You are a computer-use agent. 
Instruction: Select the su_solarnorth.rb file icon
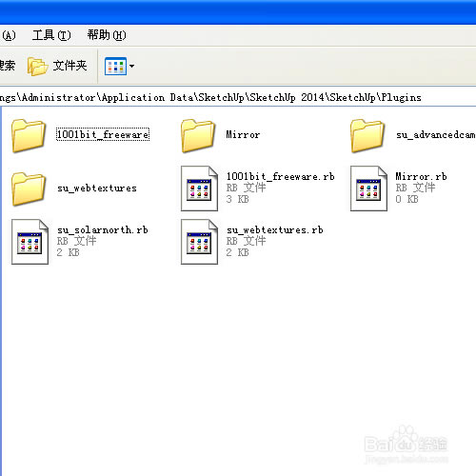tap(30, 242)
